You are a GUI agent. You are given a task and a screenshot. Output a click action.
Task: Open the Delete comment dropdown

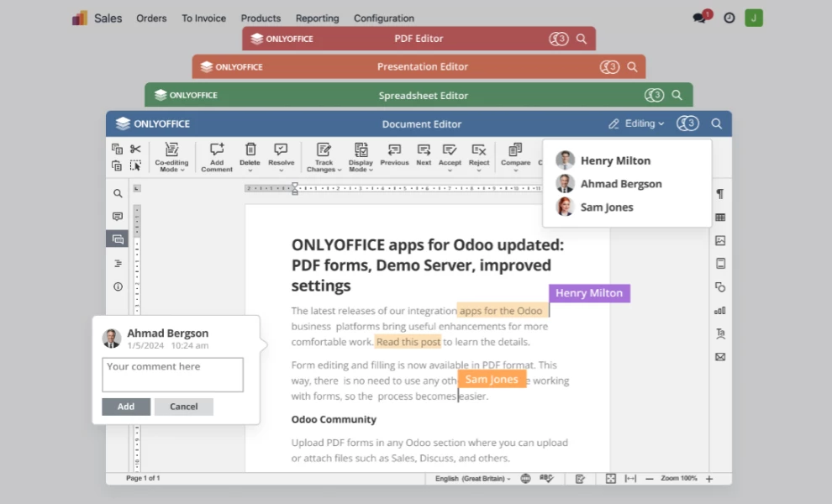click(x=250, y=157)
